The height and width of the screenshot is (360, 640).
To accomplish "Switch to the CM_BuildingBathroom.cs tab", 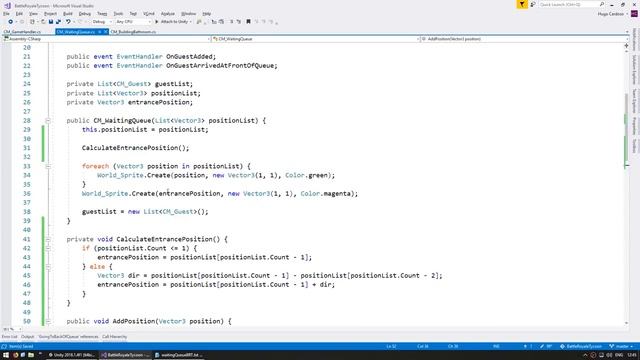I will click(x=133, y=31).
